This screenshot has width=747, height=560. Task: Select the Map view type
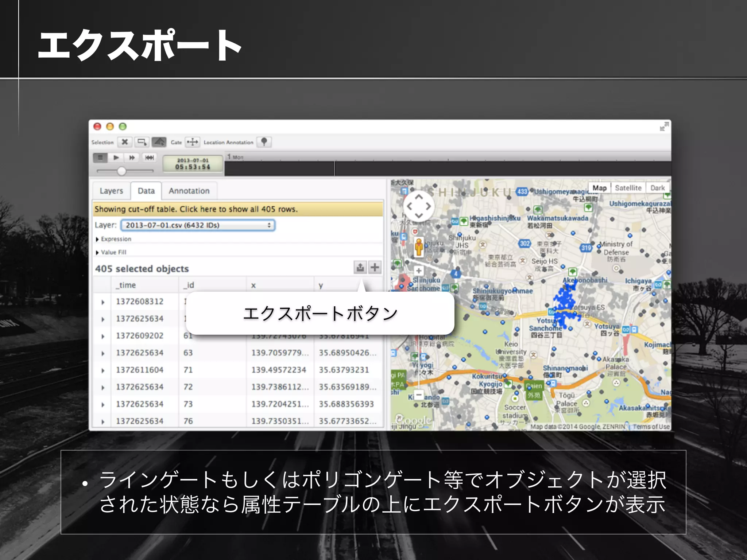pyautogui.click(x=599, y=188)
